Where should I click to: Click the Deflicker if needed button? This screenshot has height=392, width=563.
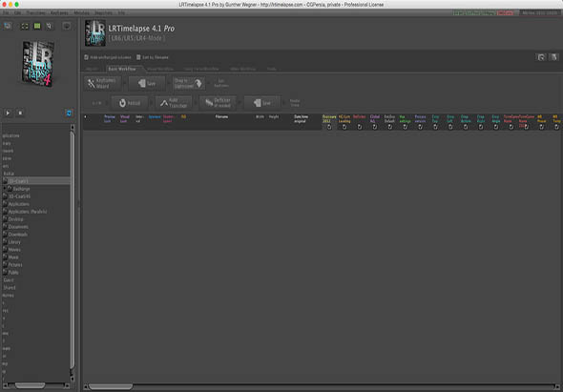(218, 103)
